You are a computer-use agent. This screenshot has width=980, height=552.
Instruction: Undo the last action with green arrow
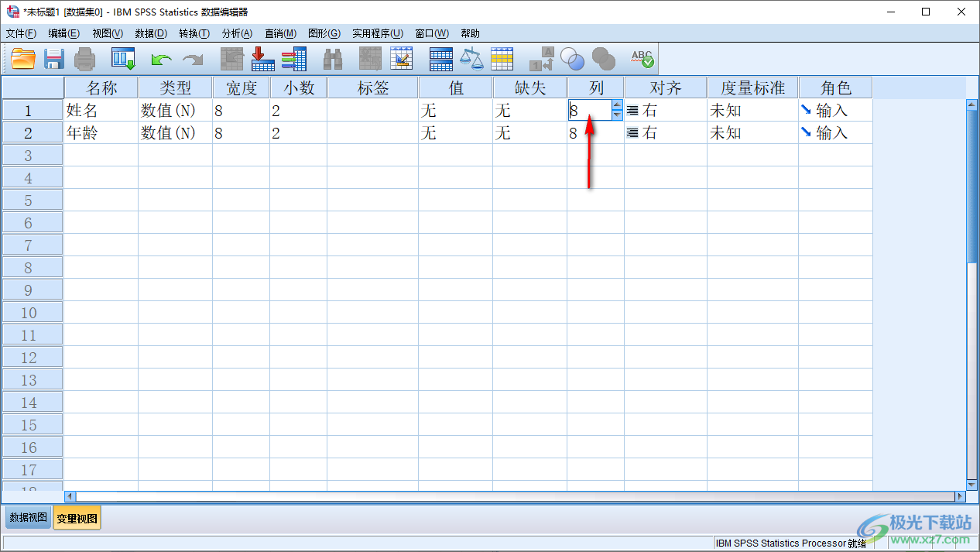pos(161,60)
